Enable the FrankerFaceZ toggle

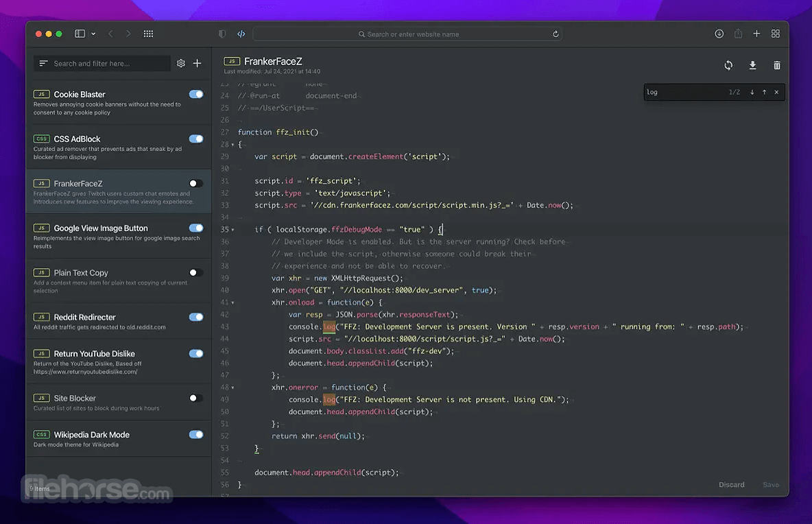[x=196, y=183]
